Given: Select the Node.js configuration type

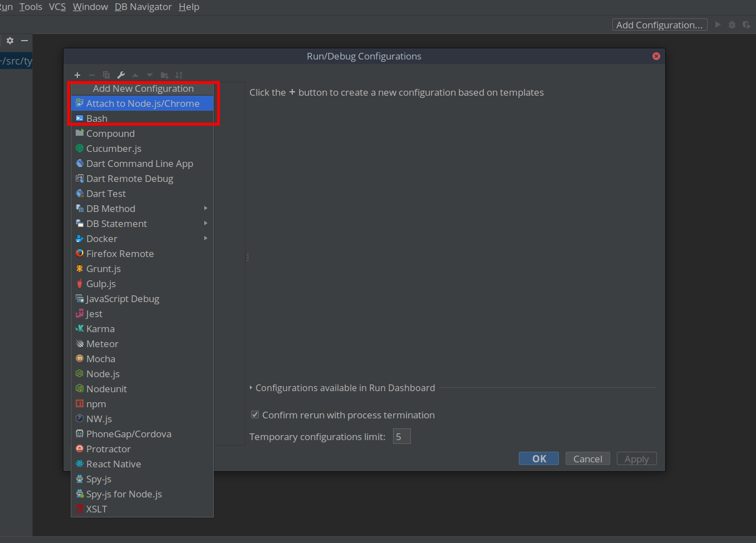Looking at the screenshot, I should coord(143,374).
